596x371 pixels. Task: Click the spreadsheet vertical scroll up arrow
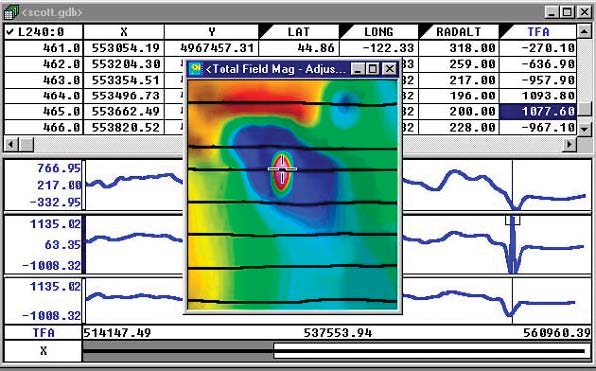point(584,31)
